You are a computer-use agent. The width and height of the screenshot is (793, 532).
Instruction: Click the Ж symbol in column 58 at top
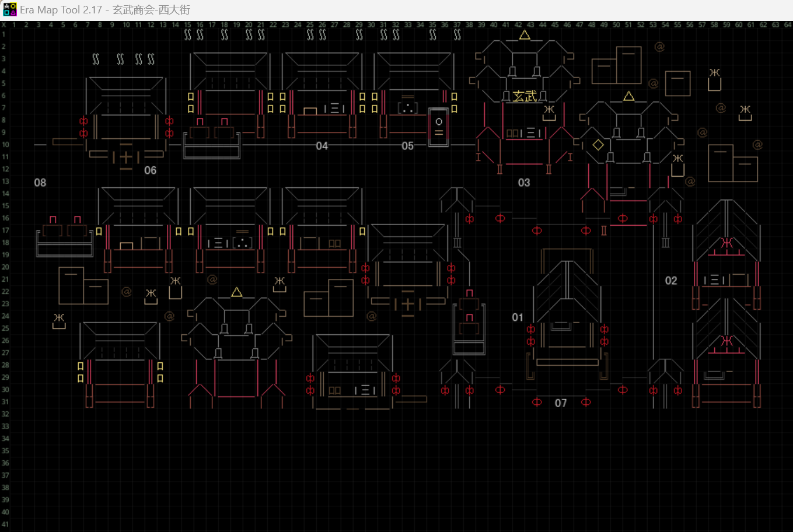(714, 73)
